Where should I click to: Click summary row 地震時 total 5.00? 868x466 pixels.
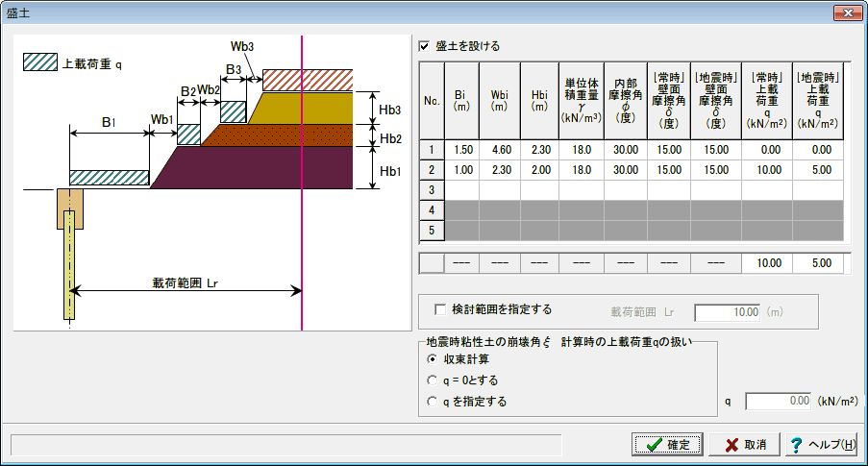tap(818, 263)
